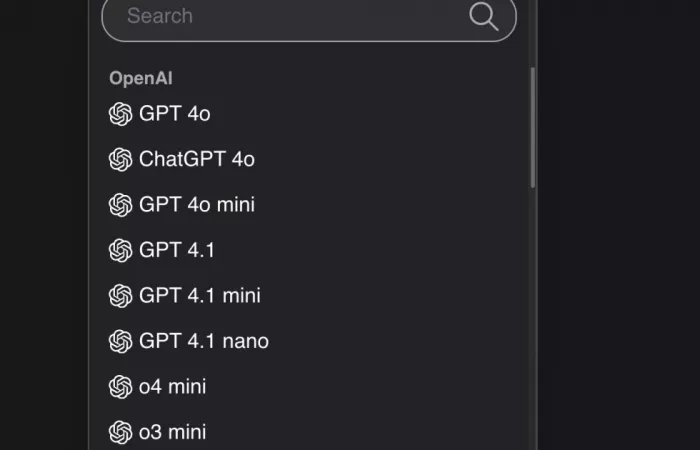
Task: Choose the ChatGPT 4o model label
Action: (197, 159)
